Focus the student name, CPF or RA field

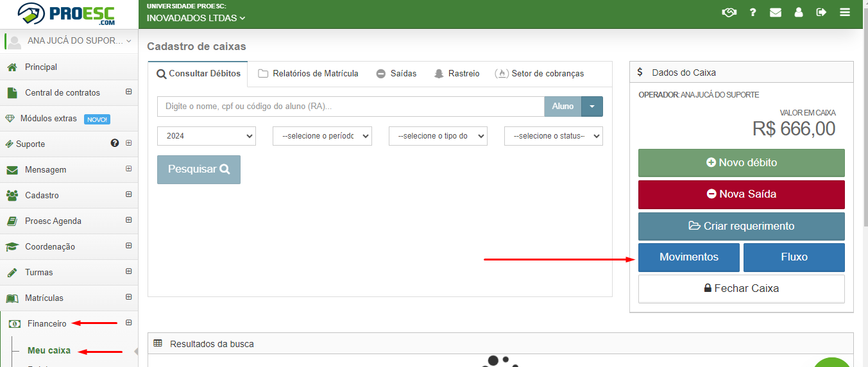[x=351, y=107]
